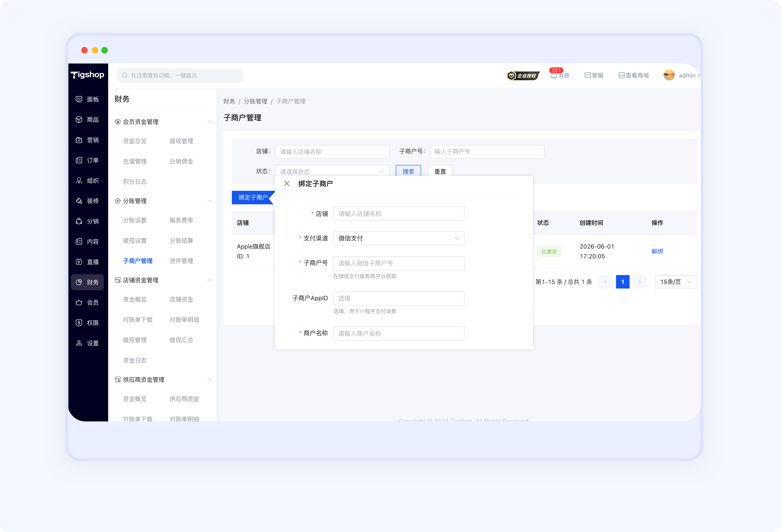Click the 商品 cube icon in sidebar

pyautogui.click(x=79, y=120)
